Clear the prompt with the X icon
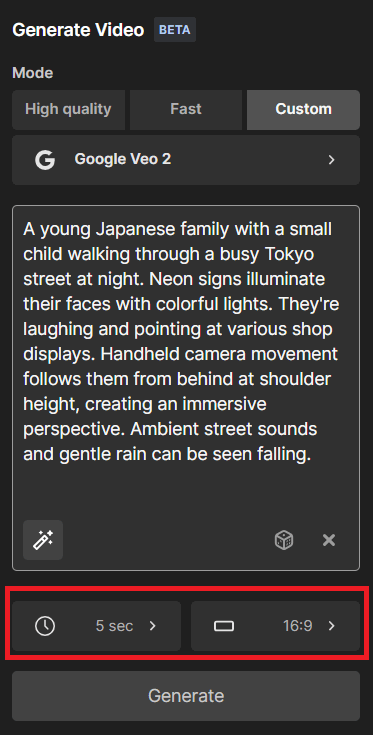The width and height of the screenshot is (373, 735). (329, 540)
